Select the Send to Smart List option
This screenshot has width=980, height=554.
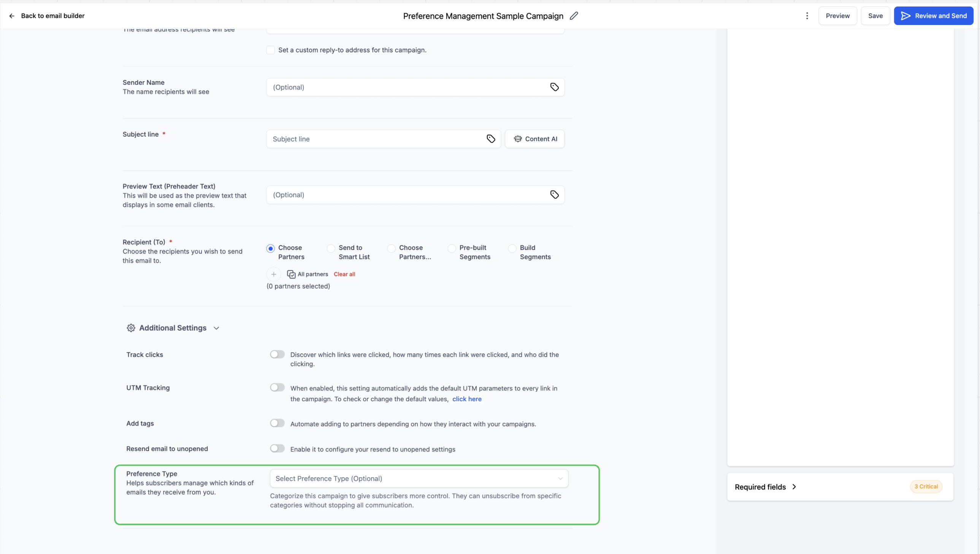(331, 249)
